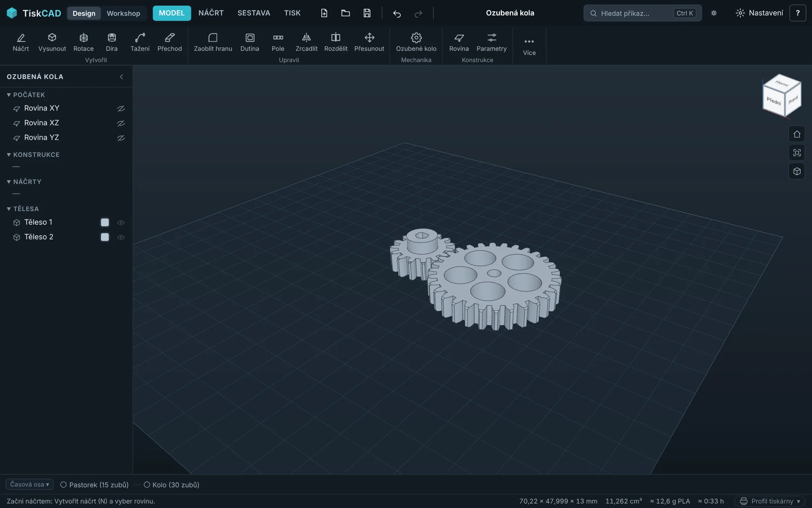Save the document with the disk icon
812x508 pixels.
click(x=367, y=13)
